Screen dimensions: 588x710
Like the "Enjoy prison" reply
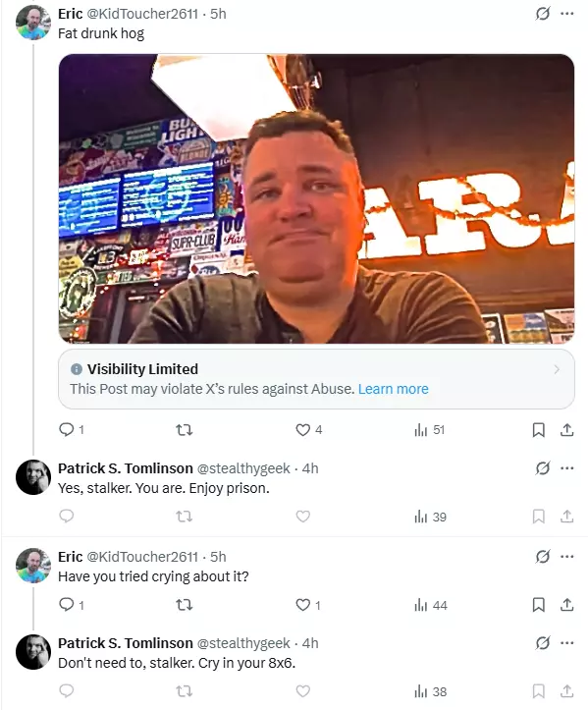click(x=302, y=517)
